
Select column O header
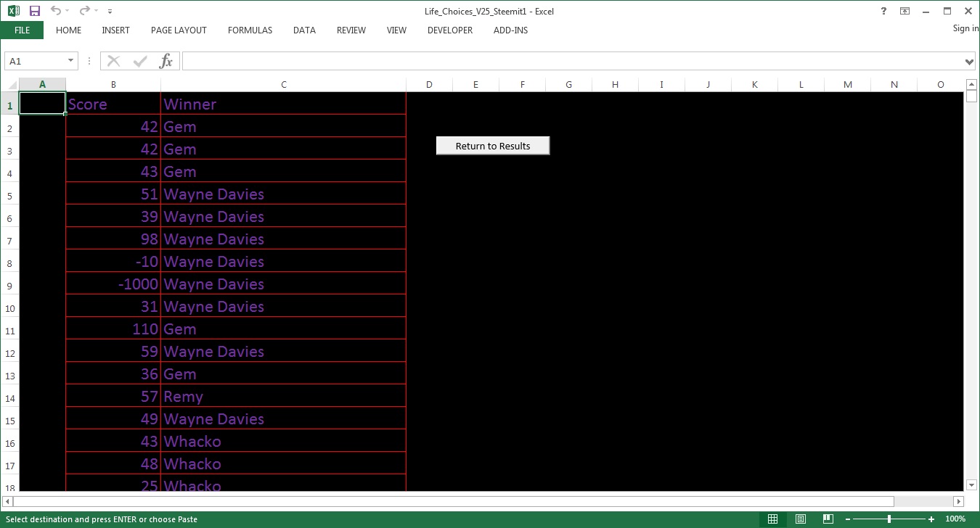click(x=940, y=85)
